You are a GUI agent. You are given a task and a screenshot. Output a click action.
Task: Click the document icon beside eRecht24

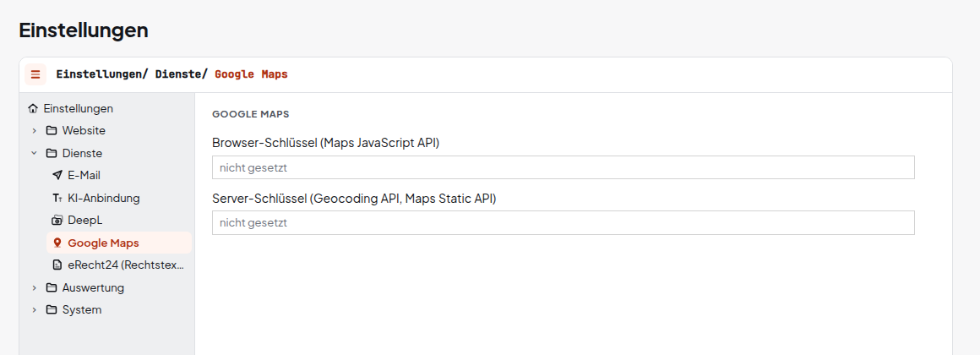point(57,265)
